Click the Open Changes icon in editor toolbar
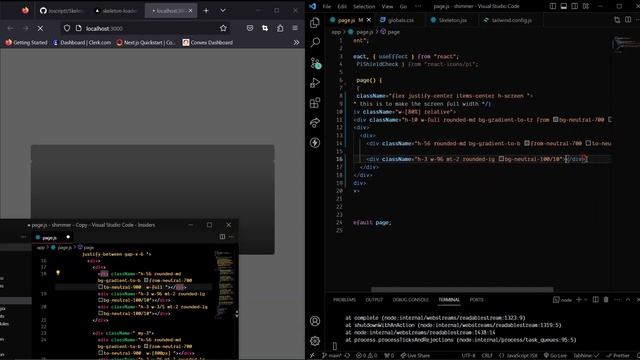Screen dimensions: 640x360 (617, 20)
